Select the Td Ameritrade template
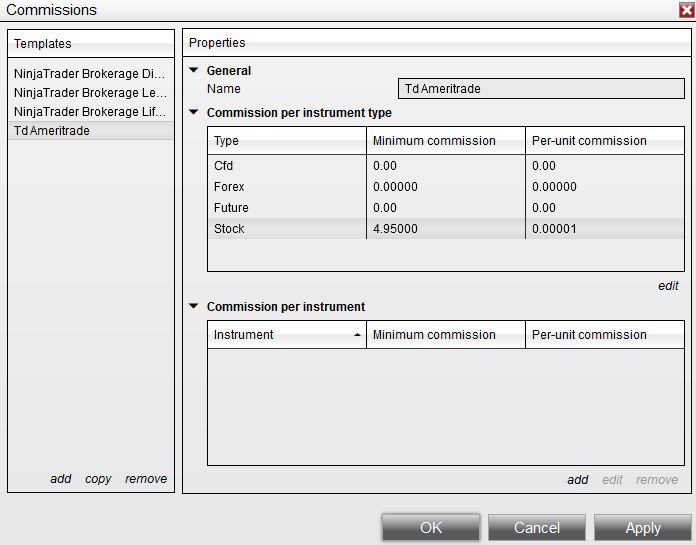The image size is (696, 545). pyautogui.click(x=91, y=131)
